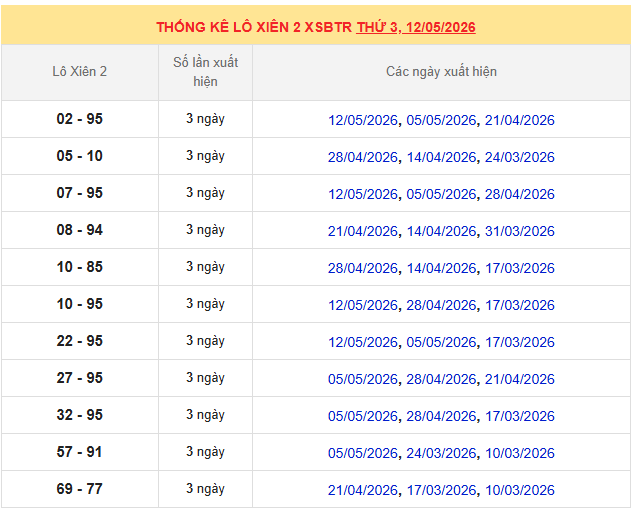This screenshot has width=640, height=513.
Task: Open date 28/04/2026 in the 32 - 95 row
Action: [441, 416]
